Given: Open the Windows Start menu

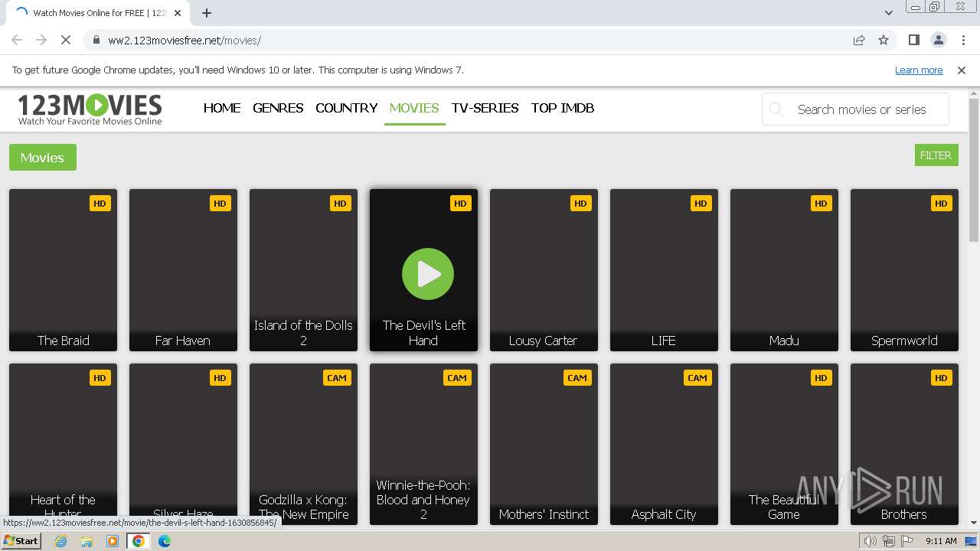Looking at the screenshot, I should point(21,541).
